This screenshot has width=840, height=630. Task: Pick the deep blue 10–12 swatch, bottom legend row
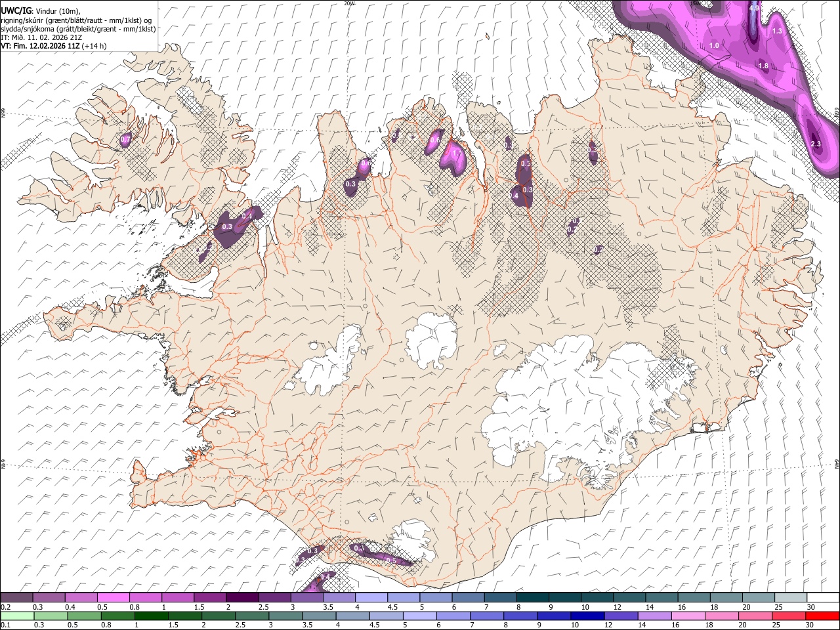pyautogui.click(x=587, y=616)
